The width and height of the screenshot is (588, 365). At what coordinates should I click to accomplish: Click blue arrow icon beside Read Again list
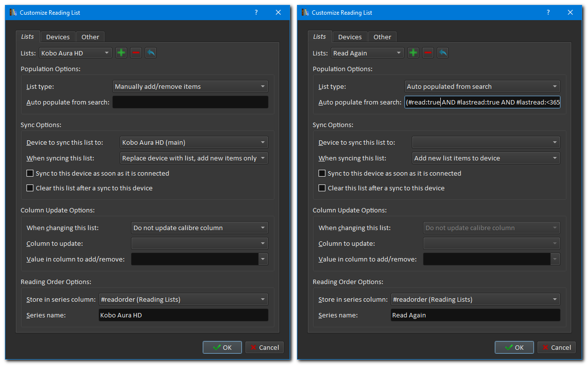pos(443,53)
